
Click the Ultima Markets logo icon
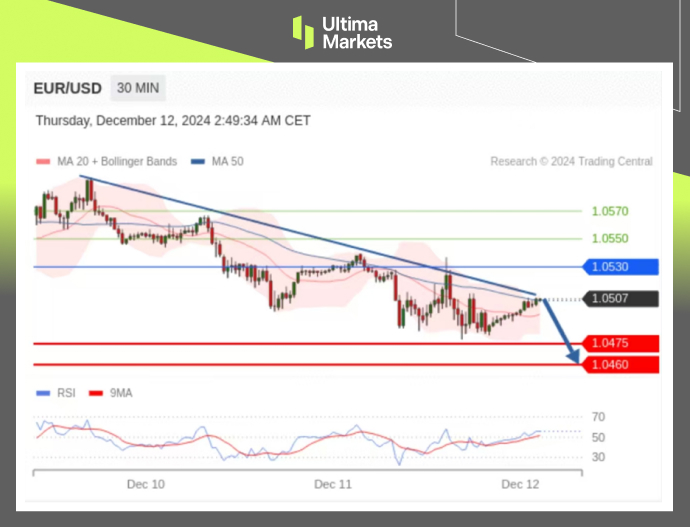[x=303, y=32]
